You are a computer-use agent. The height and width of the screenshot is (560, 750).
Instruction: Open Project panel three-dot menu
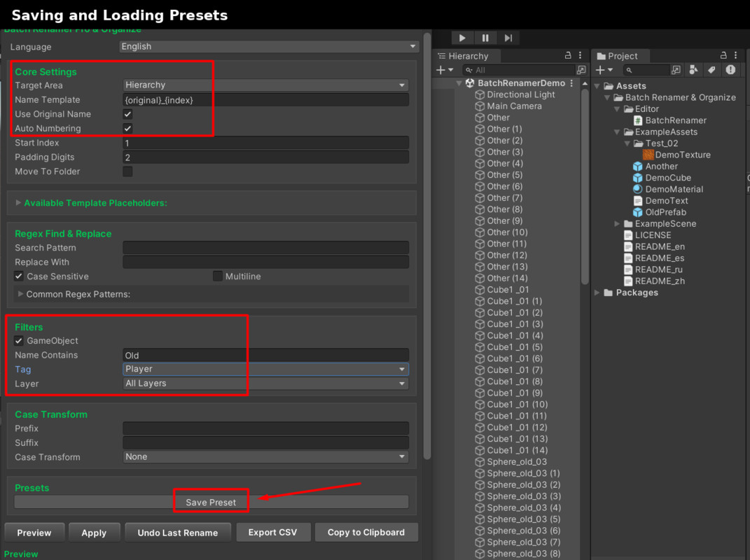coord(736,55)
